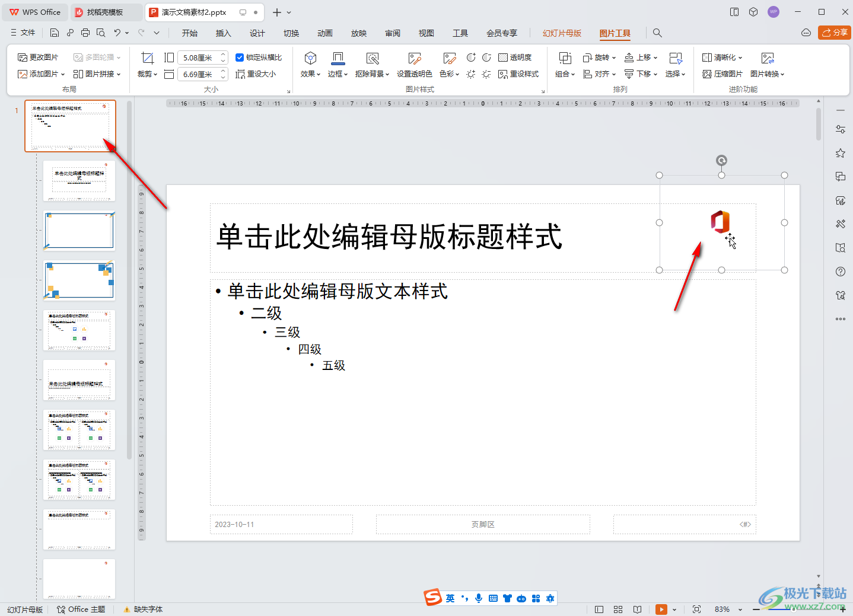Click 缺失字体 (missing fonts) warning in status bar
The width and height of the screenshot is (853, 616).
(x=143, y=609)
